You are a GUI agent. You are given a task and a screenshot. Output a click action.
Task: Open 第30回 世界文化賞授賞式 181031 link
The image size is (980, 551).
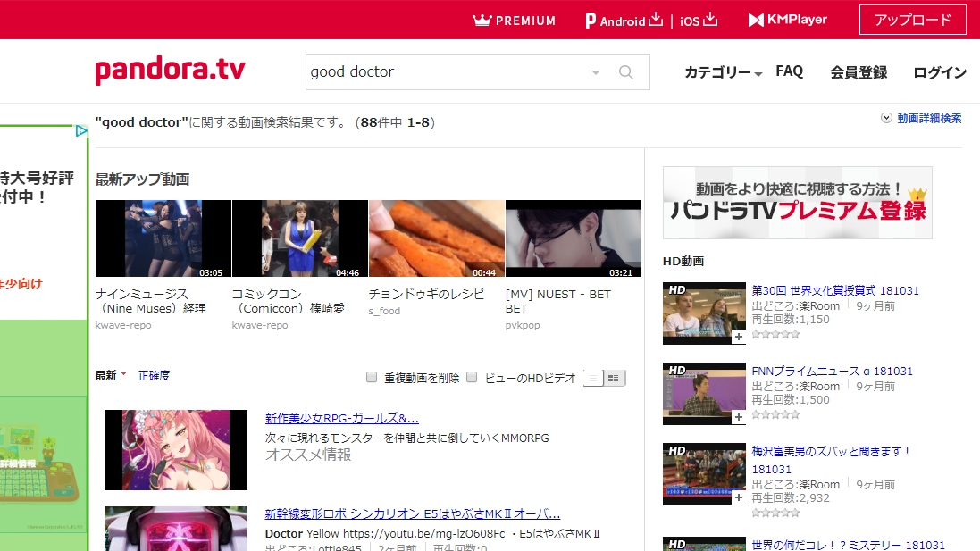point(835,290)
